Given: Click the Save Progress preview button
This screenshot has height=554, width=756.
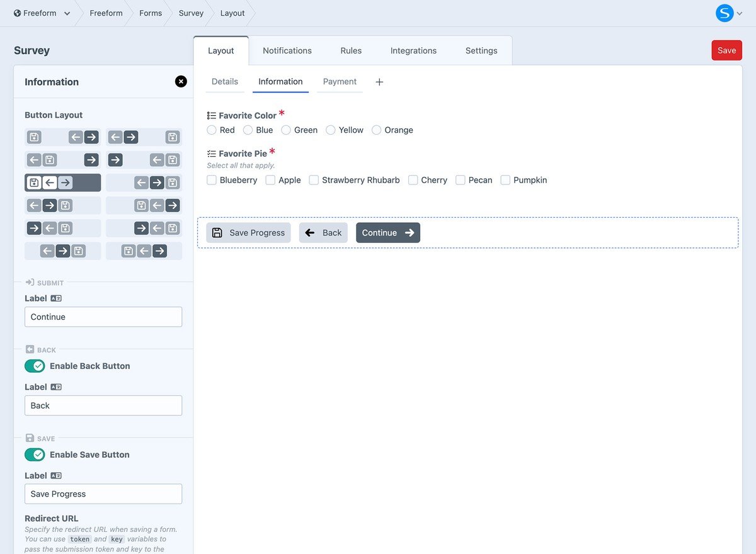Looking at the screenshot, I should pyautogui.click(x=248, y=233).
